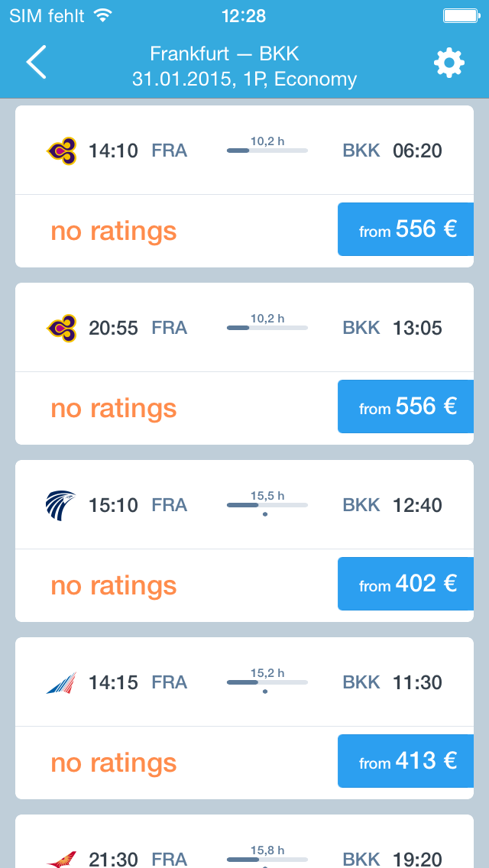
Task: Choose the from 402 € Egyptair fare
Action: pyautogui.click(x=406, y=584)
